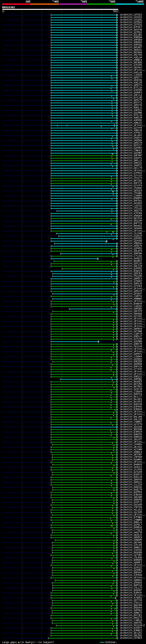Select hit UniRef100_C7SJ61

131,256
